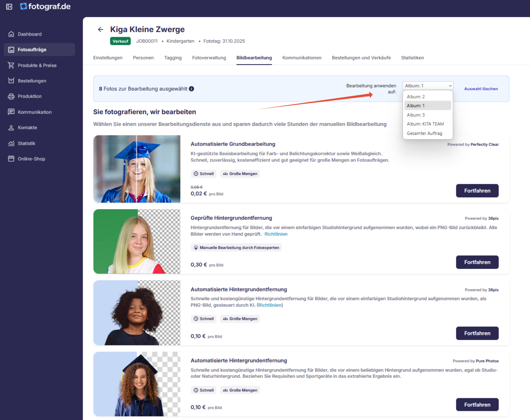Screen dimensions: 530x420
Task: Click the graduate photo thumbnail for Grundbearbeitung
Action: [x=137, y=169]
